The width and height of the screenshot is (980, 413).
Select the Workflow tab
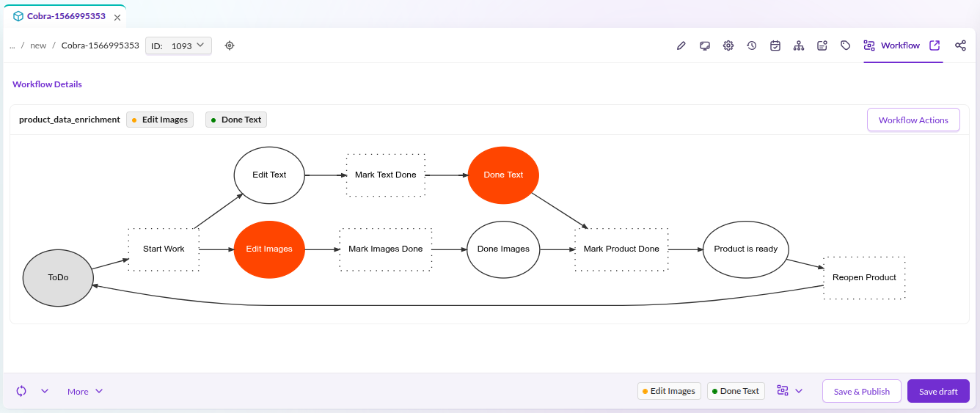click(x=891, y=45)
